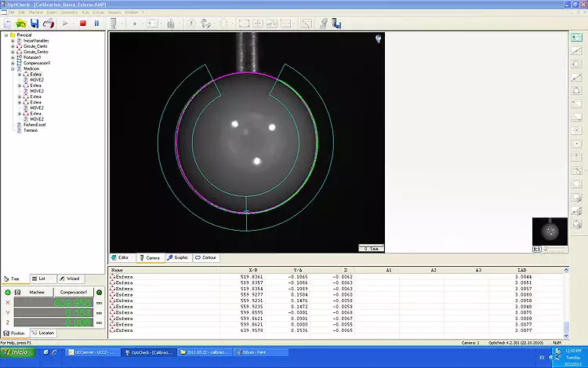The height and width of the screenshot is (368, 588).
Task: Expand the Rotación1 tree node
Action: point(13,57)
